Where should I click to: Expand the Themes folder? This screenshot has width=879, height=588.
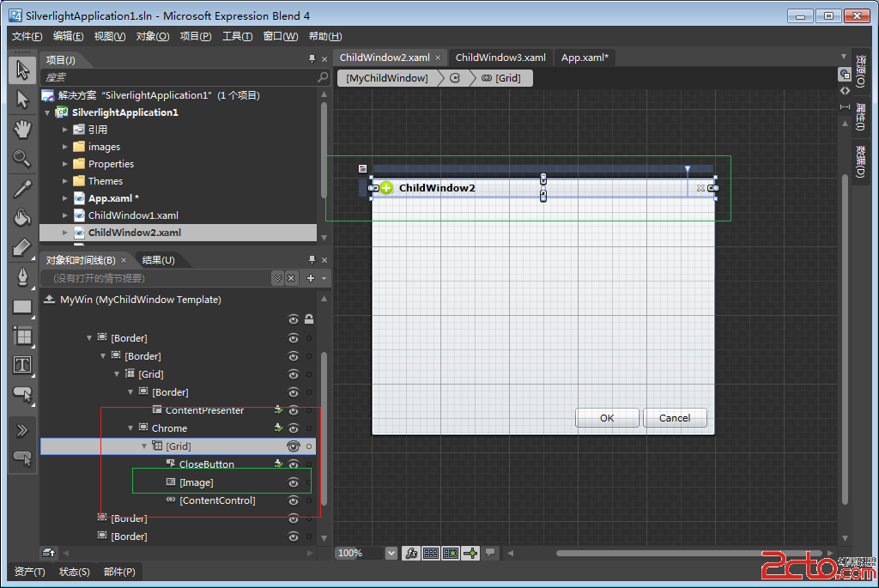pos(64,181)
